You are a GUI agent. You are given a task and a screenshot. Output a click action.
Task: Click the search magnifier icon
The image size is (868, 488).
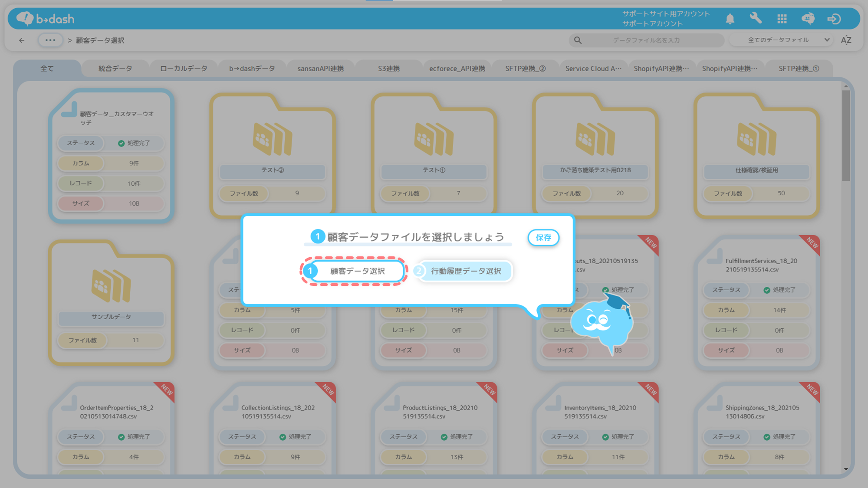(578, 40)
